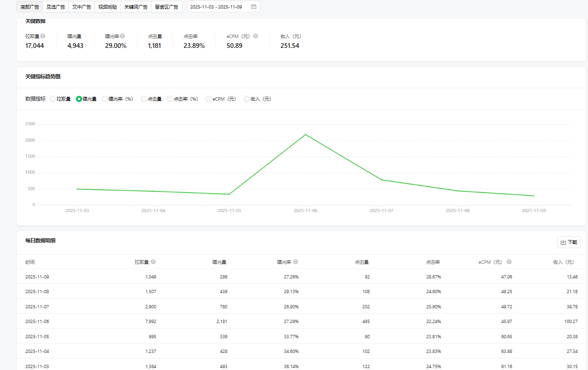588x370 pixels.
Task: Go to the 留言区广告 tab
Action: (x=166, y=7)
